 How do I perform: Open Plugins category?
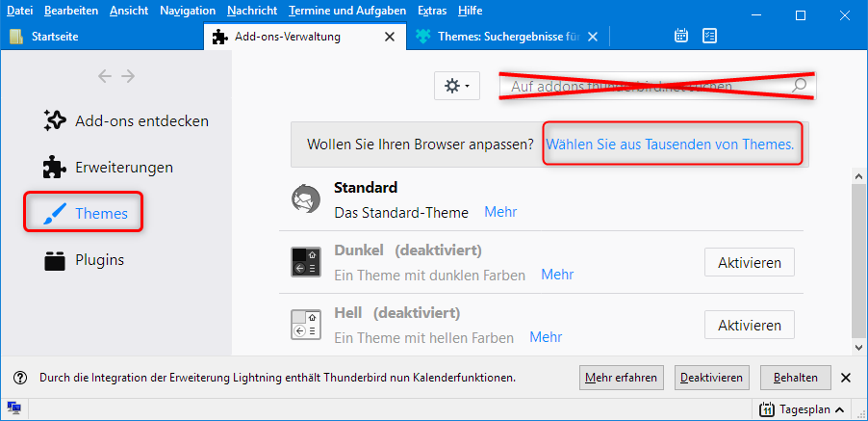coord(84,260)
